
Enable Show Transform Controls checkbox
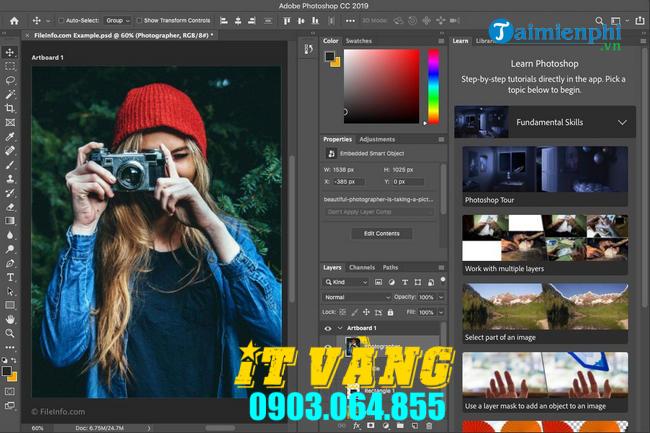(139, 20)
